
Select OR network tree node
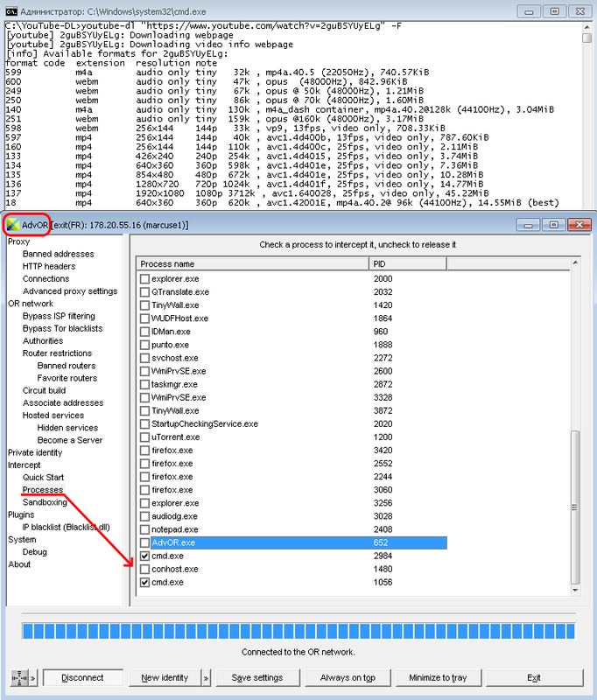[31, 304]
